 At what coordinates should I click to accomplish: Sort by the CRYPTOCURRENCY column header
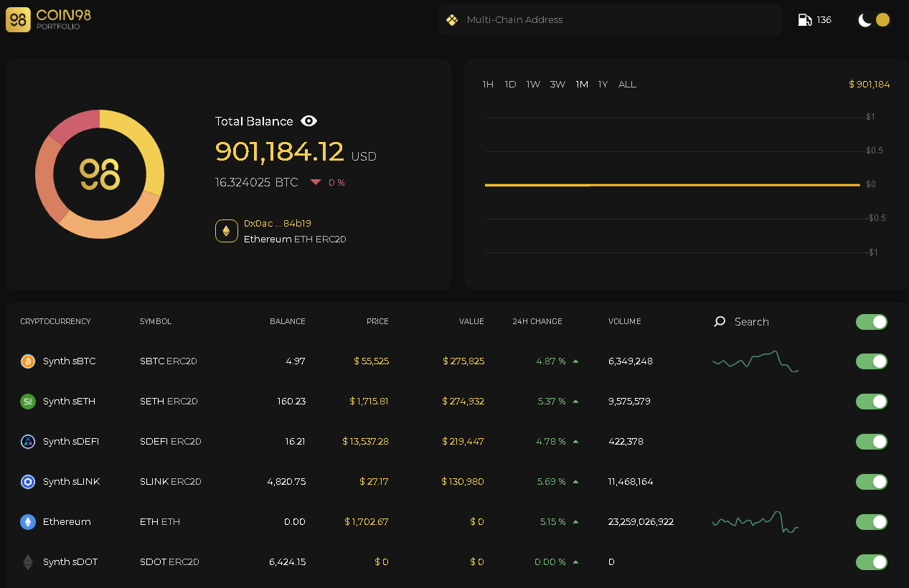(55, 322)
